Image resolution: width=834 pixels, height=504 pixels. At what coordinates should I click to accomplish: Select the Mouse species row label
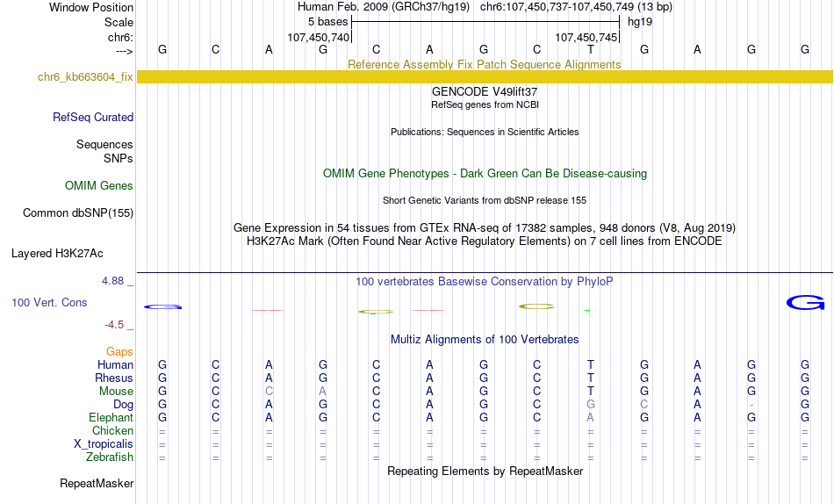pyautogui.click(x=116, y=392)
